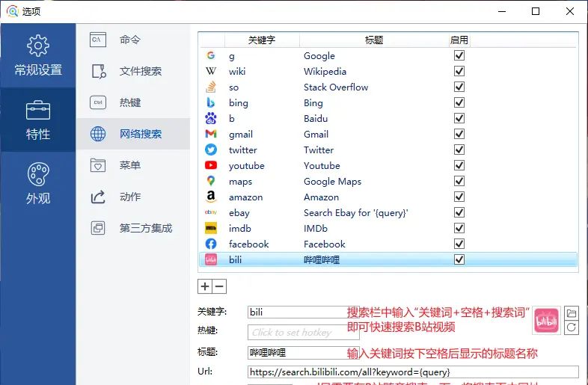This screenshot has height=385, width=588.
Task: Reset the entry icon with refresh button
Action: 571,327
